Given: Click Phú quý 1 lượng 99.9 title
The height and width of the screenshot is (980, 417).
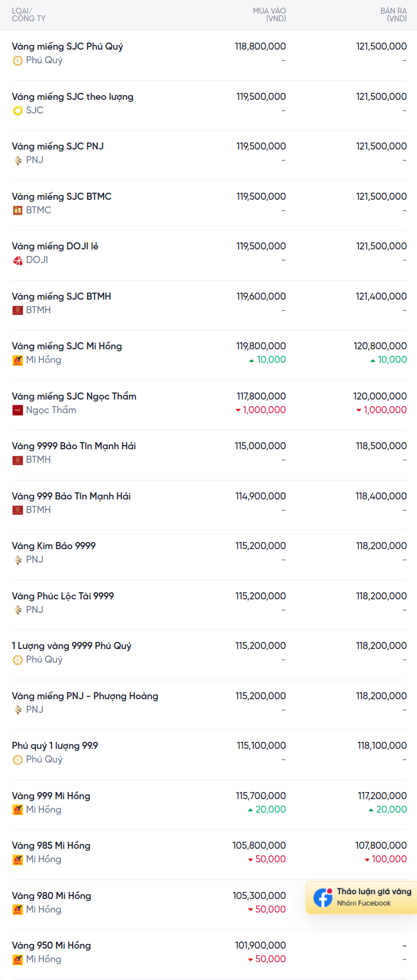Looking at the screenshot, I should point(55,745).
